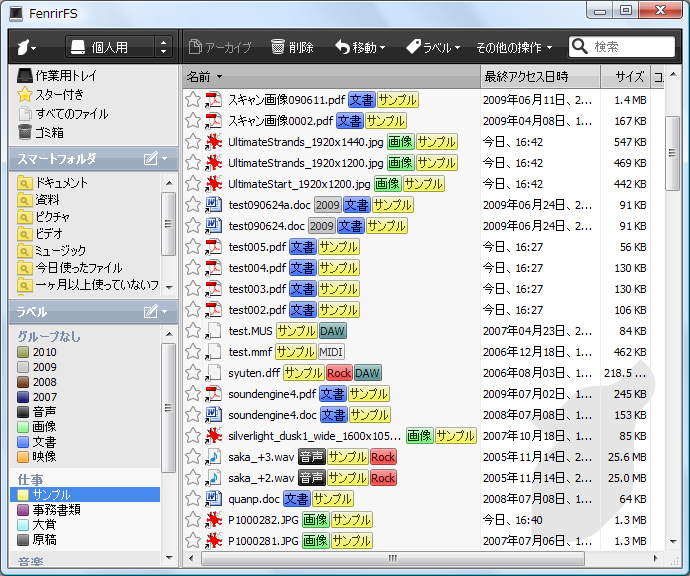Viewport: 690px width, 576px height.
Task: Star UltimateStrands_1920x1440.jpg
Action: pos(193,142)
